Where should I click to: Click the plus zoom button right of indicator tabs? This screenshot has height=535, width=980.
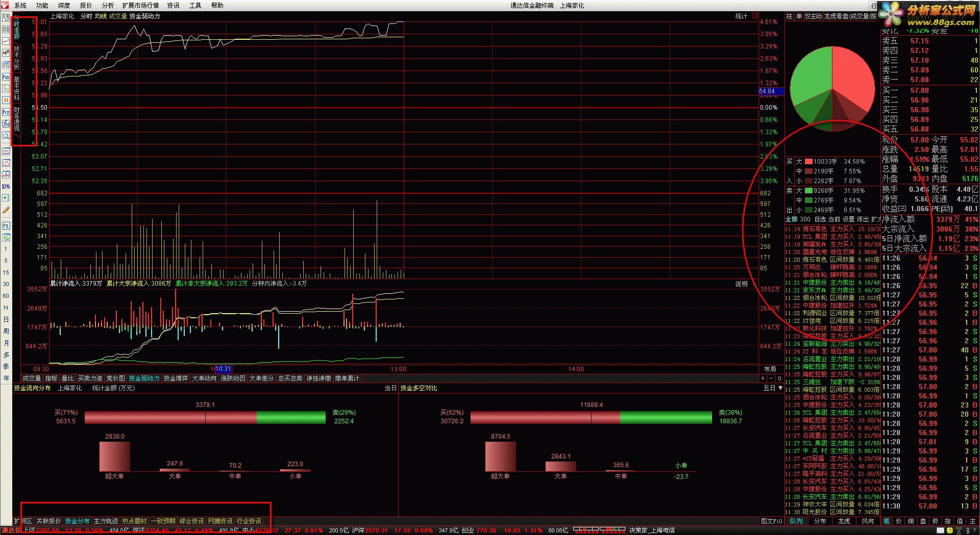pyautogui.click(x=763, y=378)
